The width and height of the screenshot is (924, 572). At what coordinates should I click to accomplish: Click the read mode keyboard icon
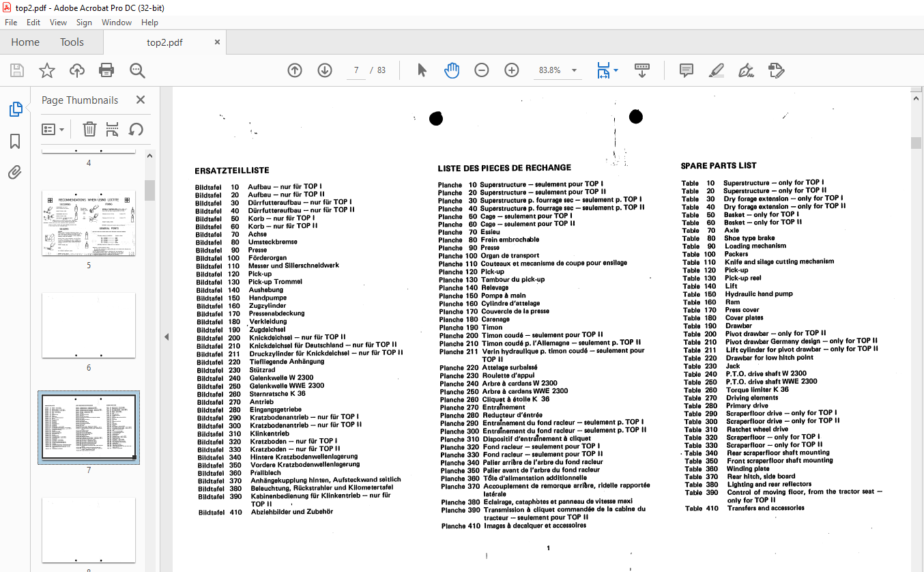click(x=642, y=70)
